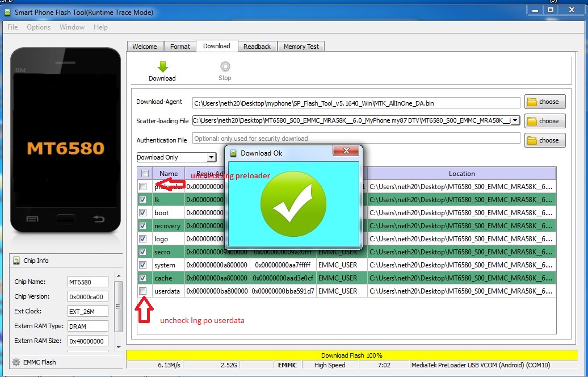Minimize the Smart Phone Flash Tool window
Image resolution: width=588 pixels, height=377 pixels.
535,10
